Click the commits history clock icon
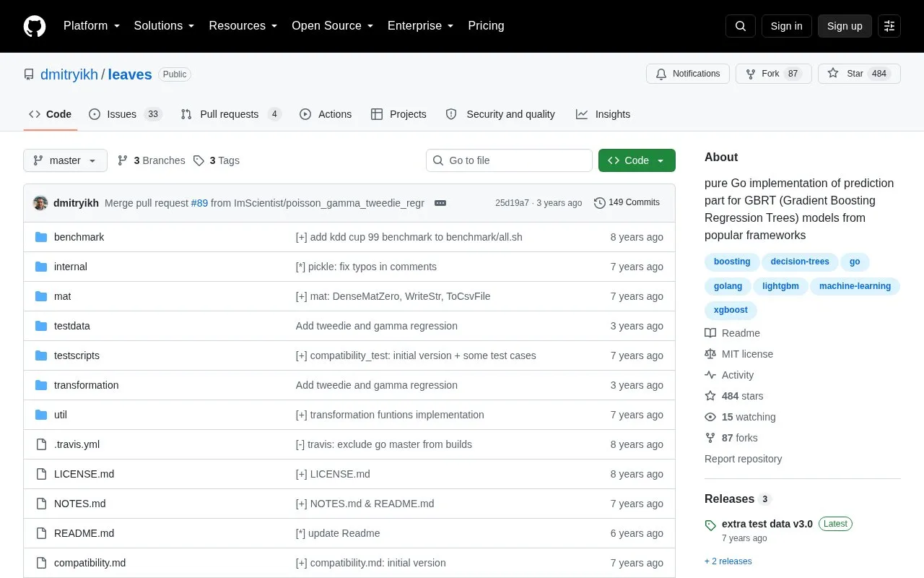The height and width of the screenshot is (578, 924). [600, 203]
